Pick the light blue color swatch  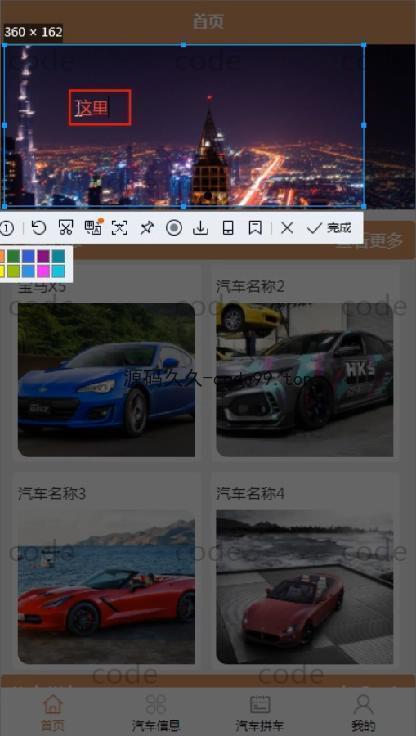tap(28, 271)
